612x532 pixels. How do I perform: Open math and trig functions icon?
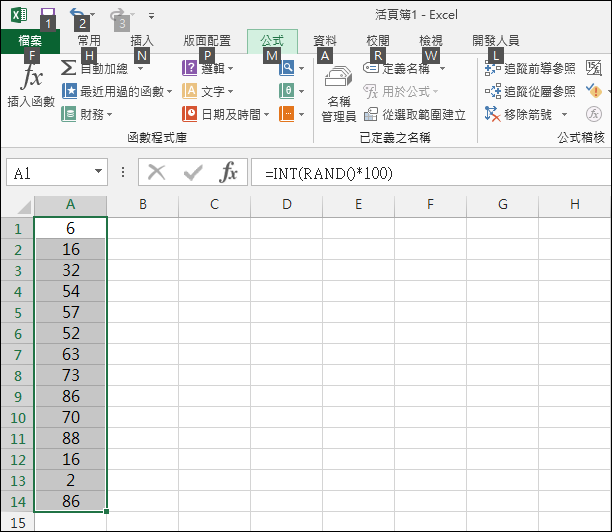291,91
